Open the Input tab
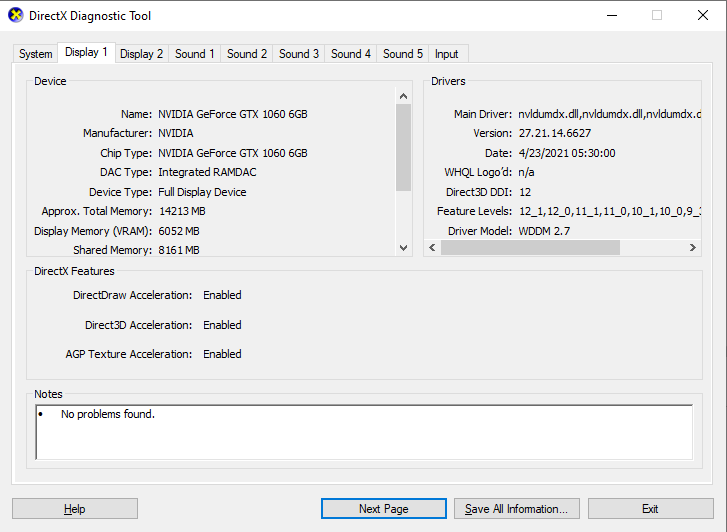The height and width of the screenshot is (532, 727). coord(446,54)
